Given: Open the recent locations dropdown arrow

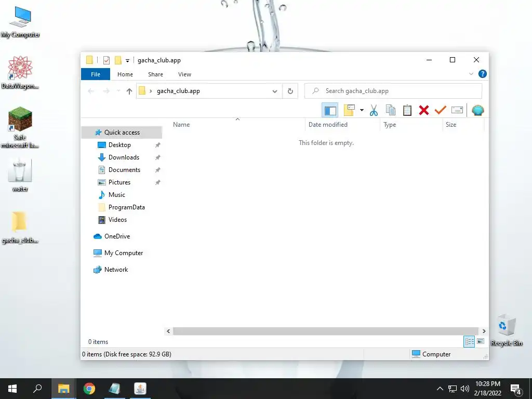Looking at the screenshot, I should [x=118, y=91].
